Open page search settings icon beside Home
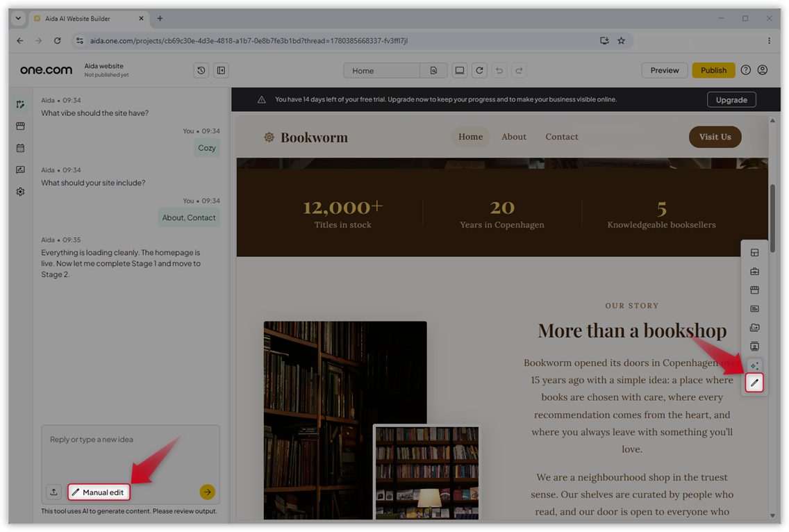The width and height of the screenshot is (789, 532). click(433, 70)
